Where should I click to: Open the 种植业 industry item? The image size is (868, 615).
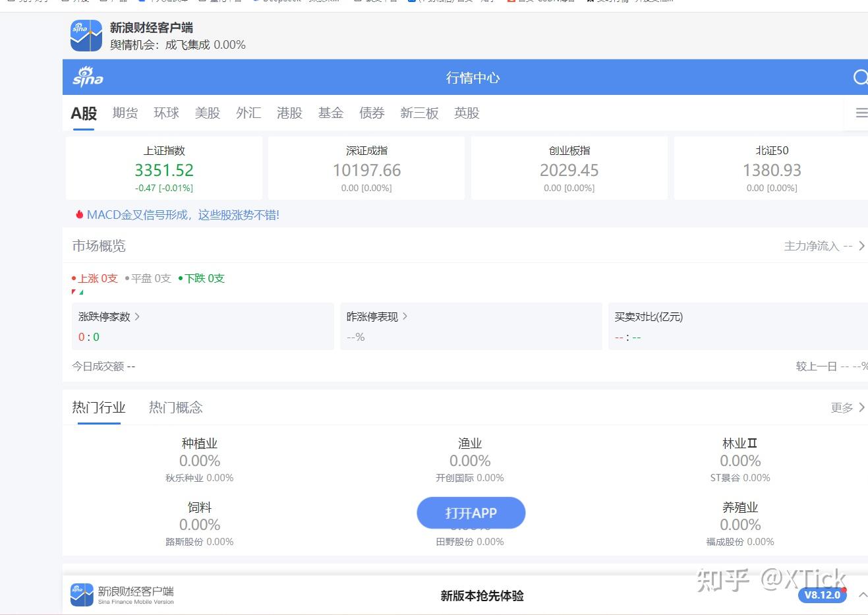(x=200, y=460)
